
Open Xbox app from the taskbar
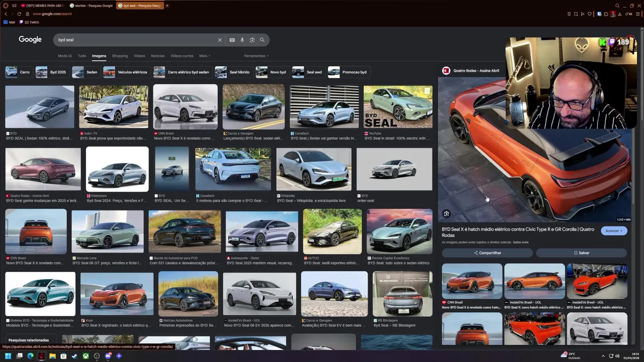tap(86, 356)
